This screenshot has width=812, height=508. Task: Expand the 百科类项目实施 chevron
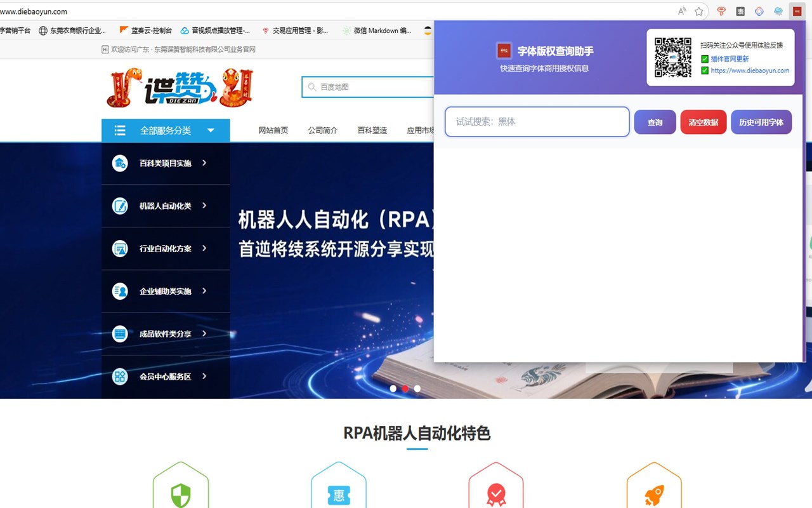pos(203,163)
